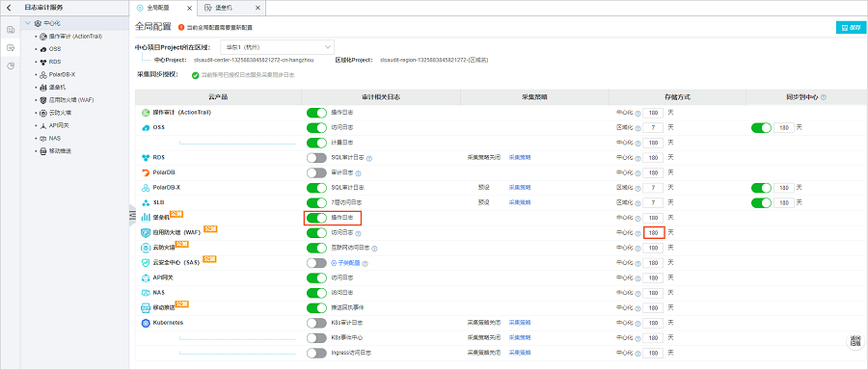
Task: Open the Ingress访问日志 采集策略 link
Action: (520, 353)
